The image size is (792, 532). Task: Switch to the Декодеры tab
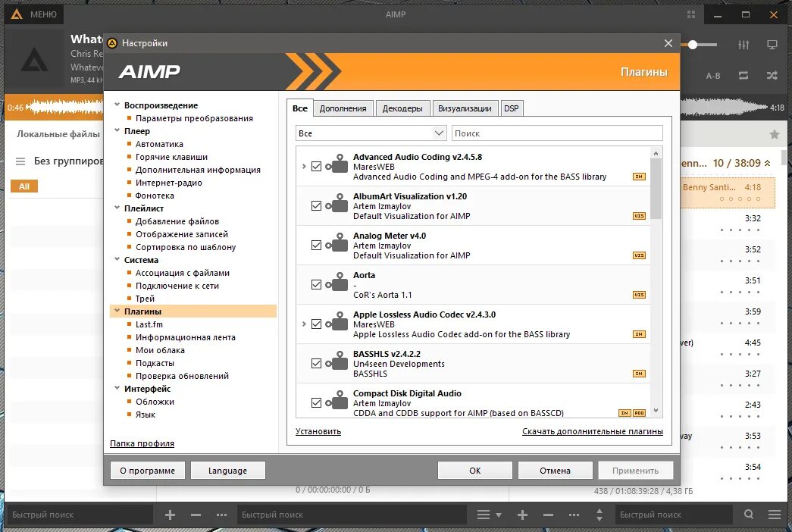point(402,108)
